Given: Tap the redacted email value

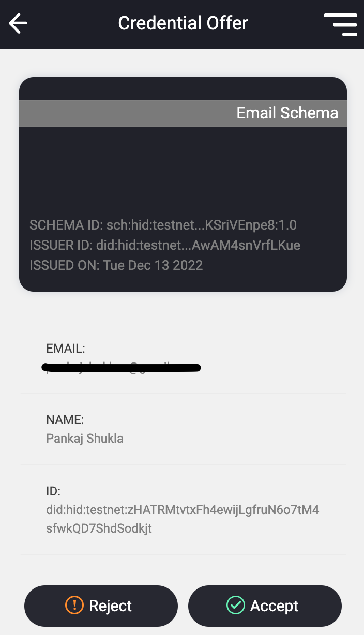Looking at the screenshot, I should [122, 368].
